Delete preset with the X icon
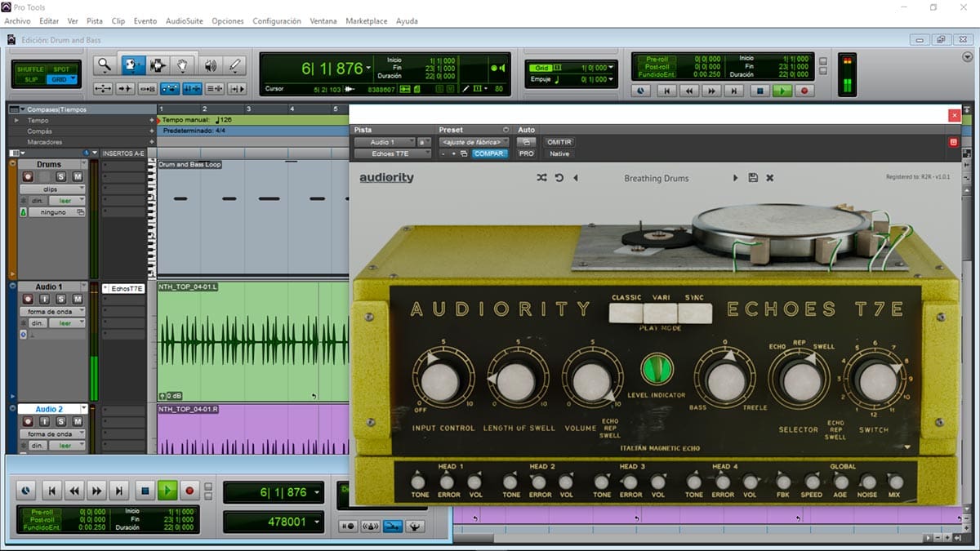The image size is (980, 551). pos(769,178)
